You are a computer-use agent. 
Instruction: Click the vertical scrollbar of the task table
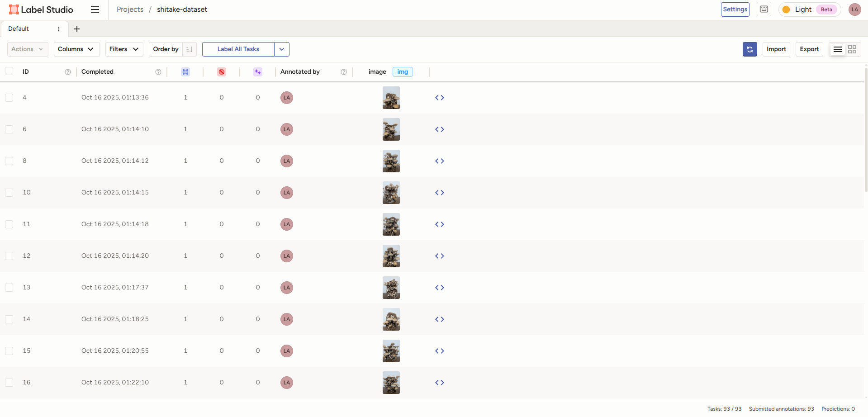[x=866, y=130]
